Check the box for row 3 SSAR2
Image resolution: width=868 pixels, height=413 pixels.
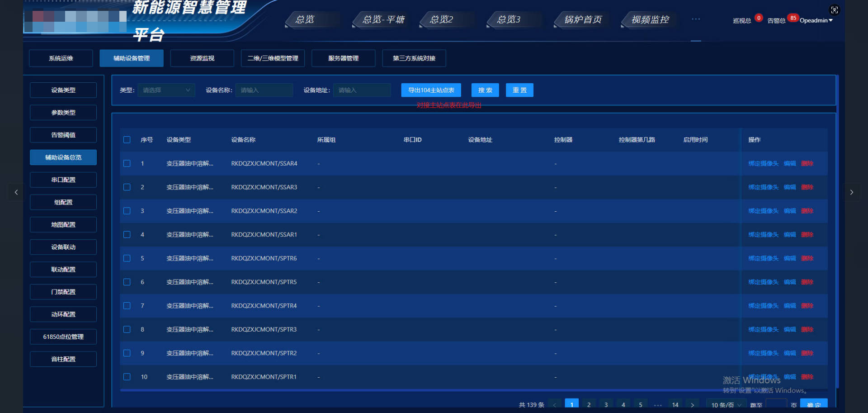coord(127,211)
